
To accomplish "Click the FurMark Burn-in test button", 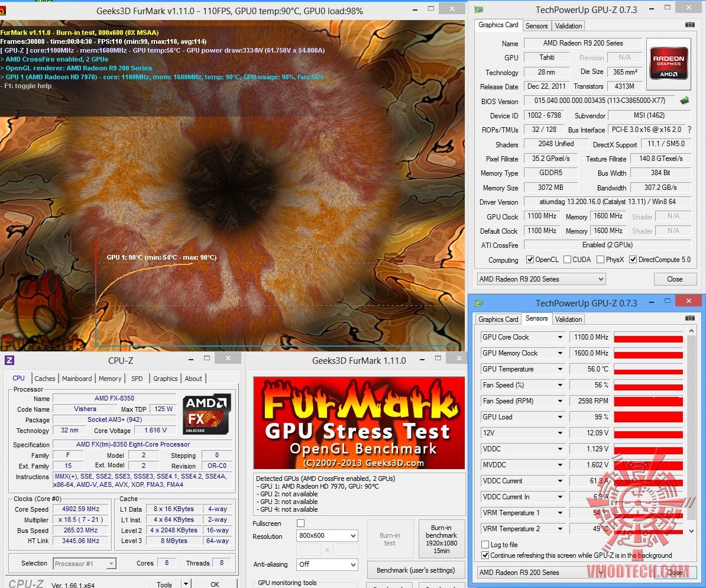I will (x=390, y=539).
